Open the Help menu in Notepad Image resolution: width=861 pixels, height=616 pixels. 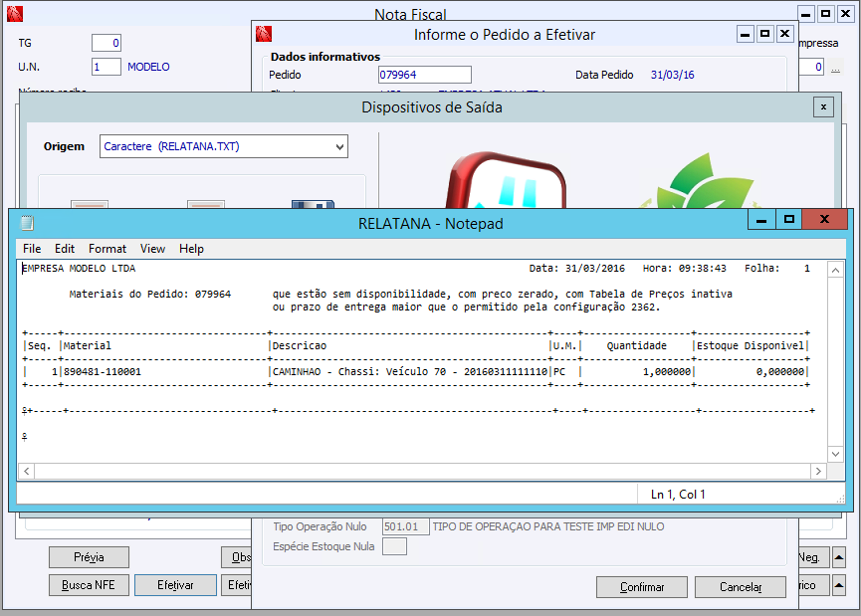coord(191,249)
